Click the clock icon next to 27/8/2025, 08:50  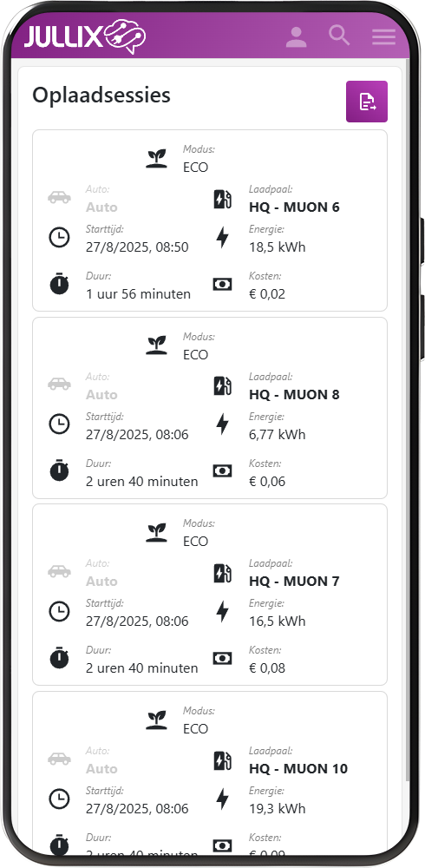pyautogui.click(x=59, y=238)
